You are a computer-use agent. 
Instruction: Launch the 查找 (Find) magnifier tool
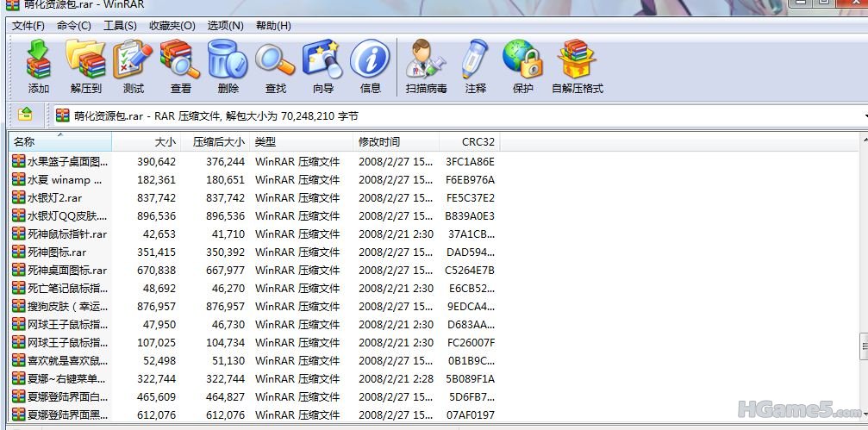(275, 66)
